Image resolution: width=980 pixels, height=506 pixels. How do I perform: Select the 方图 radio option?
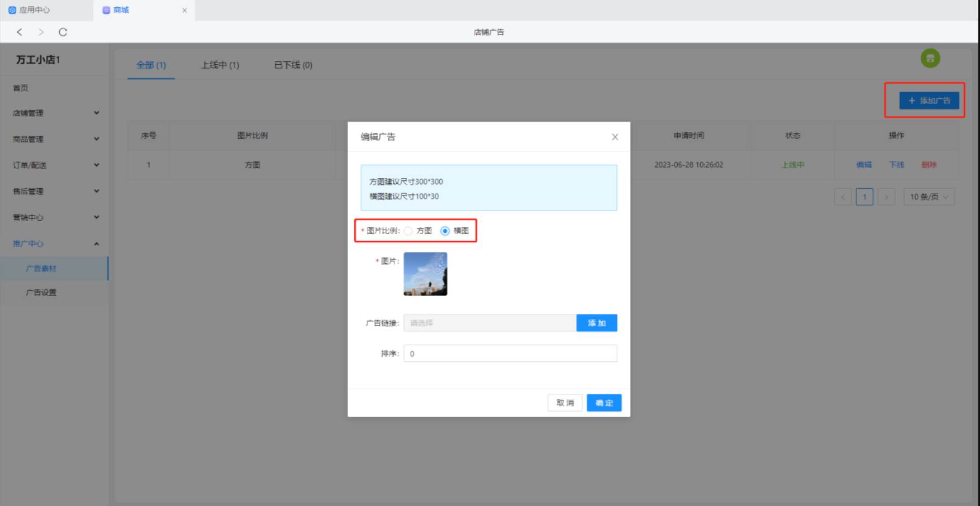(408, 231)
